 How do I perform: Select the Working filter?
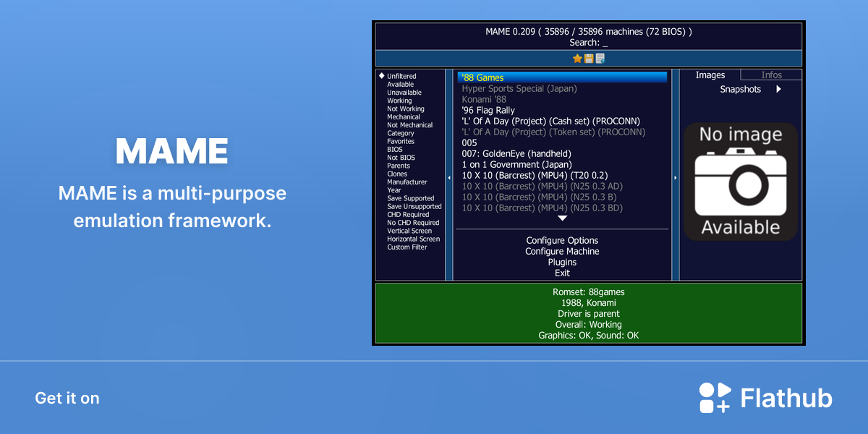pyautogui.click(x=399, y=101)
